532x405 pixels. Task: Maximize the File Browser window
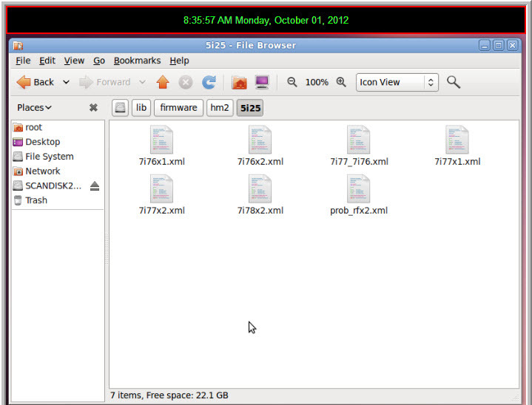tap(499, 45)
